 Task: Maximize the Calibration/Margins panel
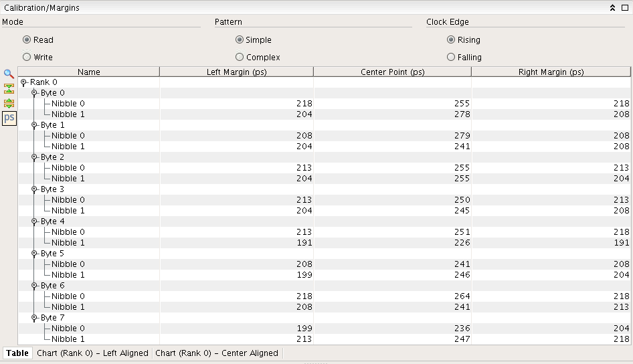[624, 8]
